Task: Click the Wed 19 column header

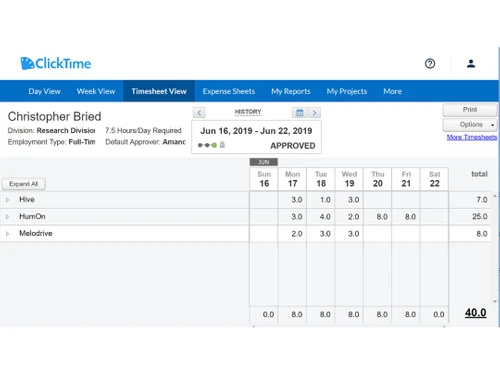Action: tap(349, 179)
